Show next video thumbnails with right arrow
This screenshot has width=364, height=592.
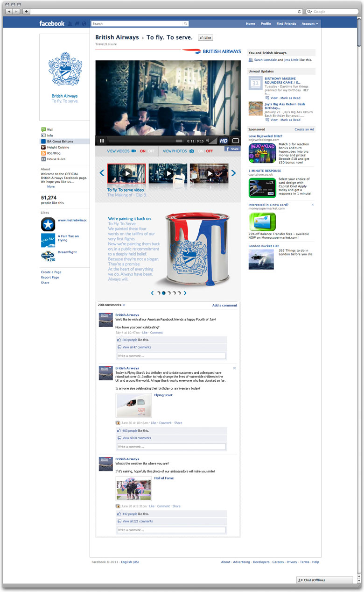234,173
